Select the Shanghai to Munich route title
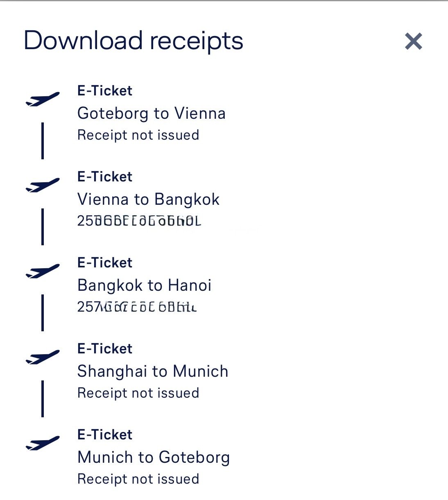 [152, 371]
